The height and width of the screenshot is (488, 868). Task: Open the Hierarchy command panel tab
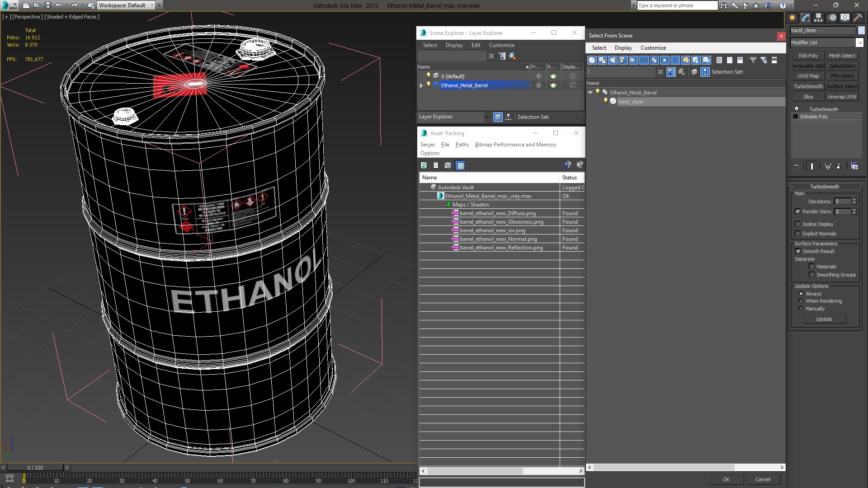[x=819, y=18]
